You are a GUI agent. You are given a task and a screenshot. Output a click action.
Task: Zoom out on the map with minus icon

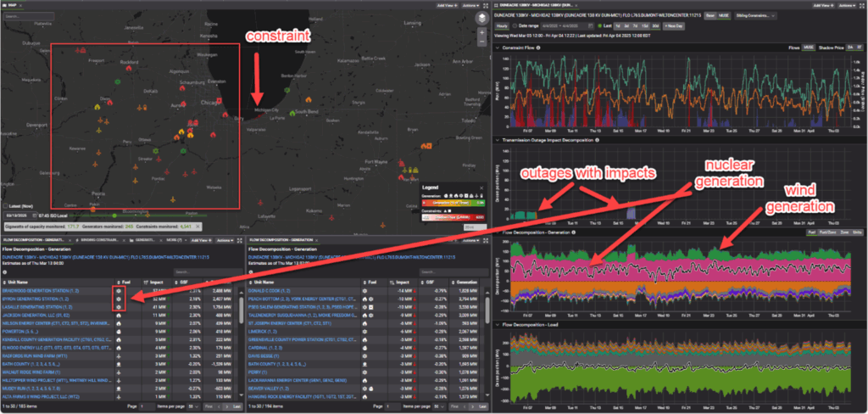(481, 41)
